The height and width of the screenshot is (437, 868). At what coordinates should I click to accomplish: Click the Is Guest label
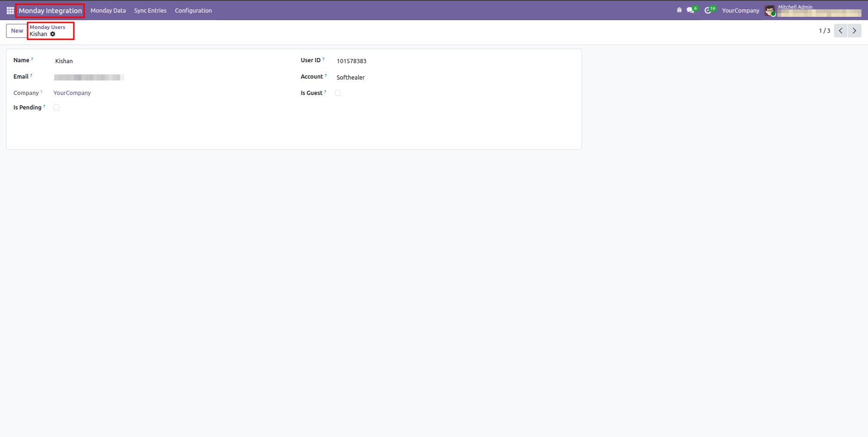pos(312,93)
